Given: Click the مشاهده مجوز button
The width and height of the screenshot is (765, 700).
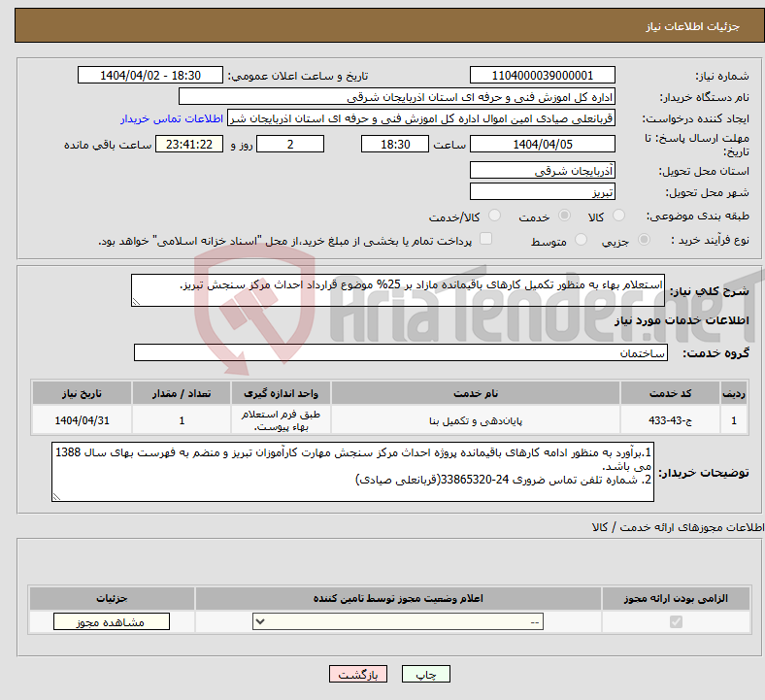Looking at the screenshot, I should (112, 622).
